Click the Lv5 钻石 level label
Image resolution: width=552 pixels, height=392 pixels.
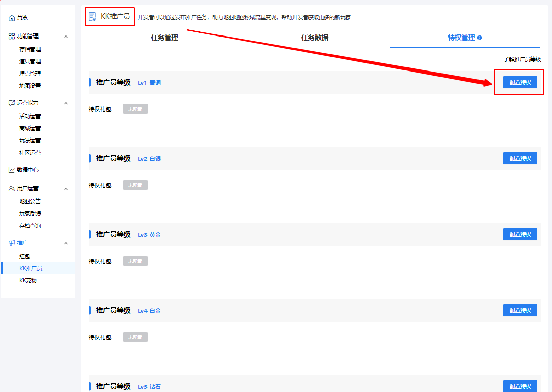click(x=149, y=387)
